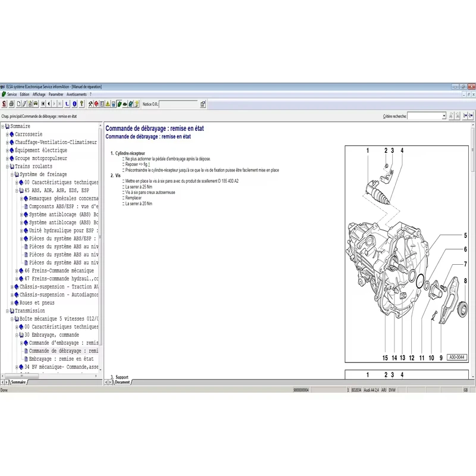Expand 46 Freins-Commande mécanique node
476x476 pixels.
(x=17, y=271)
